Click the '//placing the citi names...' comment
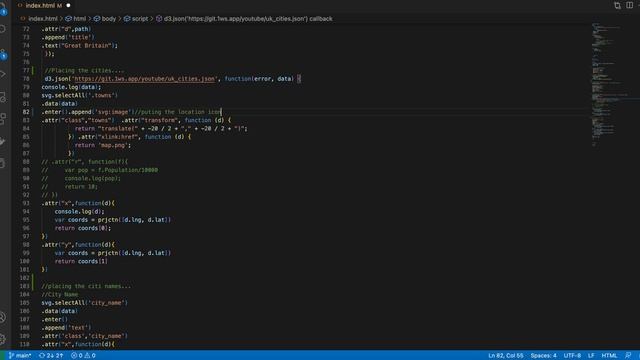Image resolution: width=640 pixels, height=360 pixels. click(86, 286)
